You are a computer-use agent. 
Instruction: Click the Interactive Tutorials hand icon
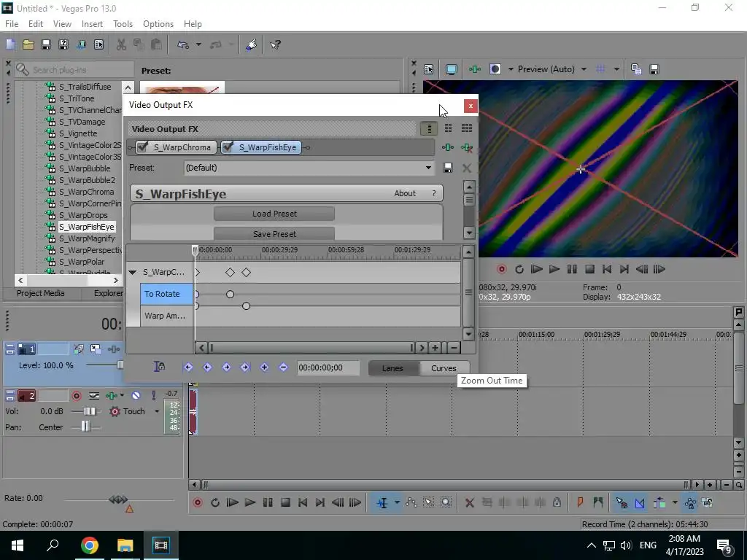click(252, 44)
